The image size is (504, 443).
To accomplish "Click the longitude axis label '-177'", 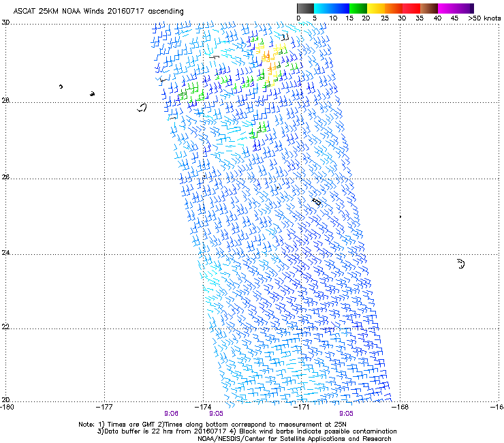I will coord(104,407).
